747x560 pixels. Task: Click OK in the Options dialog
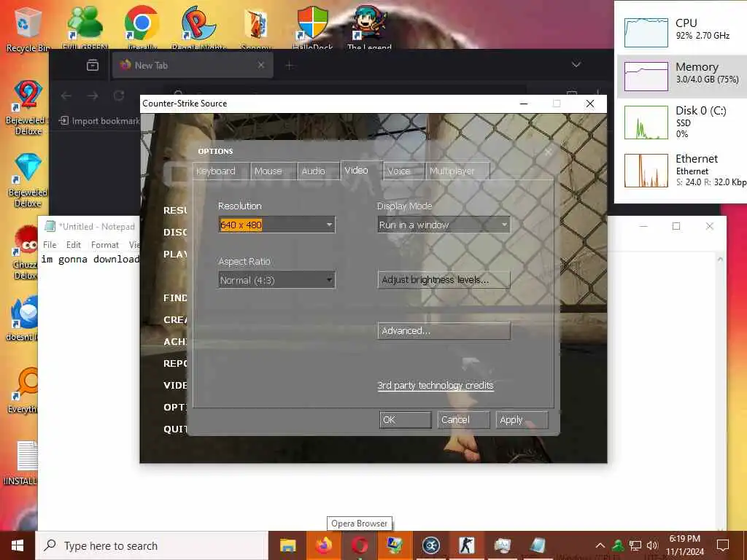click(x=406, y=420)
